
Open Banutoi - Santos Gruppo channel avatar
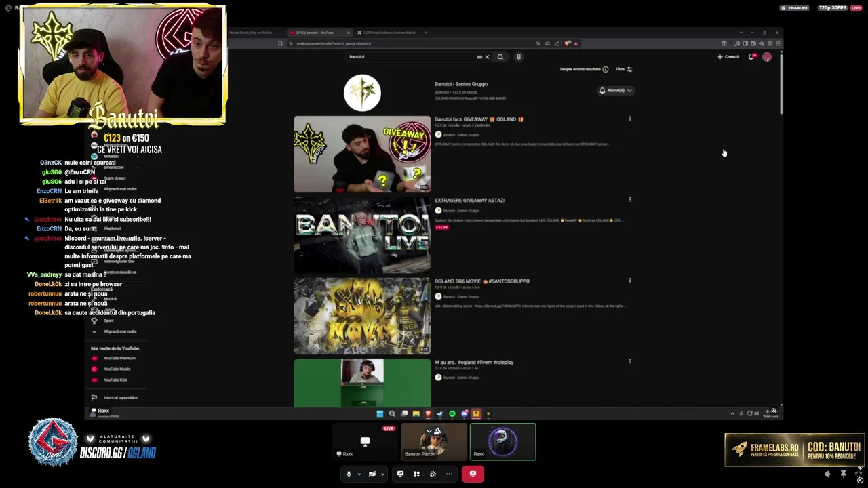(x=362, y=93)
